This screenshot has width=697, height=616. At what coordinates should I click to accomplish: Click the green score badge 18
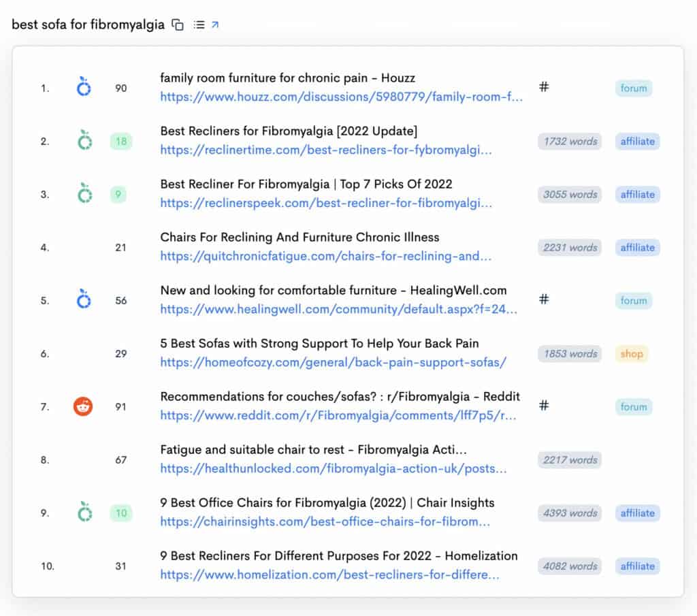point(121,142)
